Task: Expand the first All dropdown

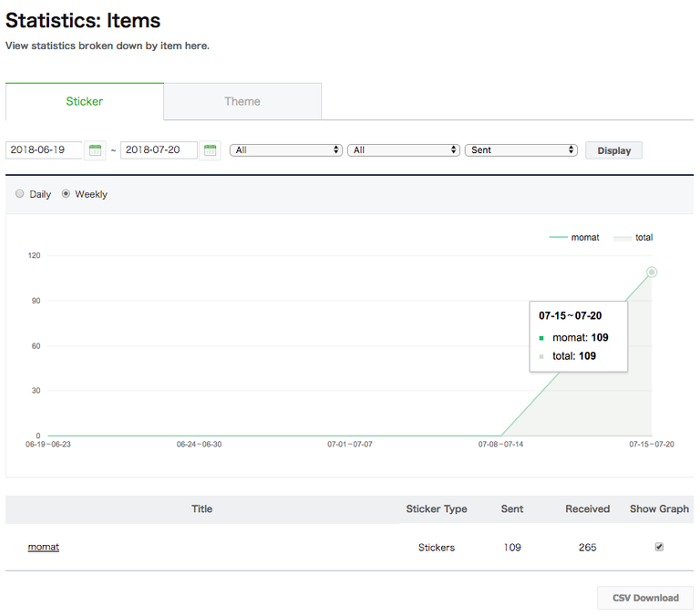Action: click(x=286, y=149)
